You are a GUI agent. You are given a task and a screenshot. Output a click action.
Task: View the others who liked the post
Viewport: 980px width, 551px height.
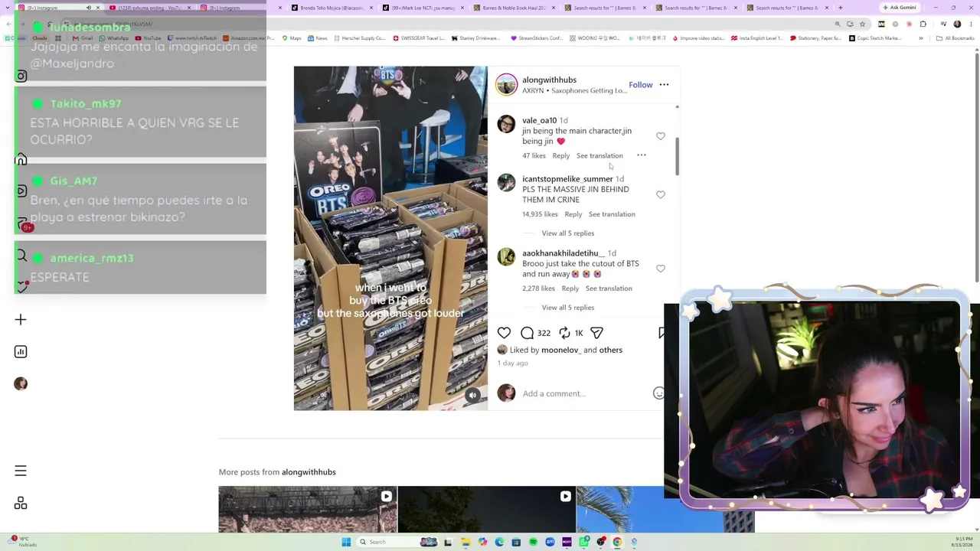611,350
